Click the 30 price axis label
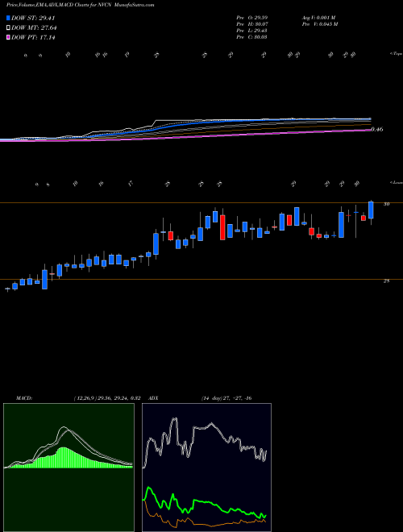This screenshot has height=532, width=403. (x=386, y=204)
